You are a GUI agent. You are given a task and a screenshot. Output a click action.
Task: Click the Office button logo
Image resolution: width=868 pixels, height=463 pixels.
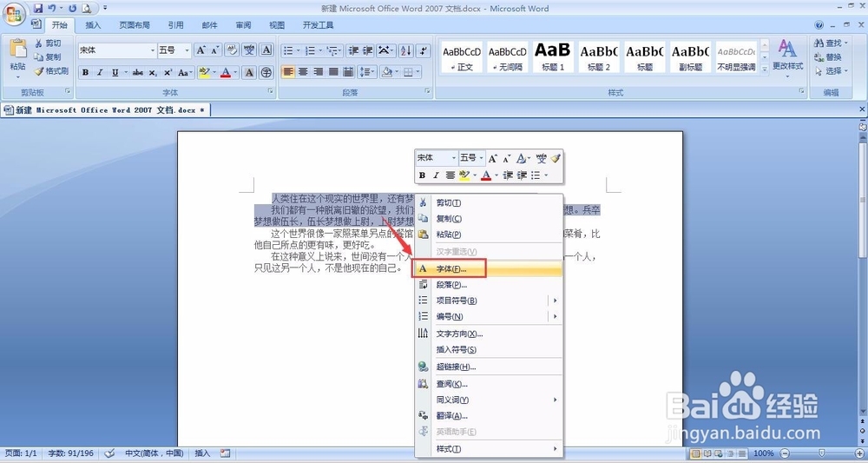tap(13, 13)
